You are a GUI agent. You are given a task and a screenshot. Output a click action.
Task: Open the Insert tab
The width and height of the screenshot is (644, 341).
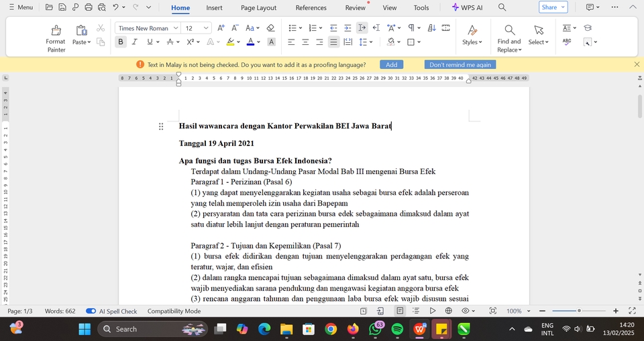(214, 7)
